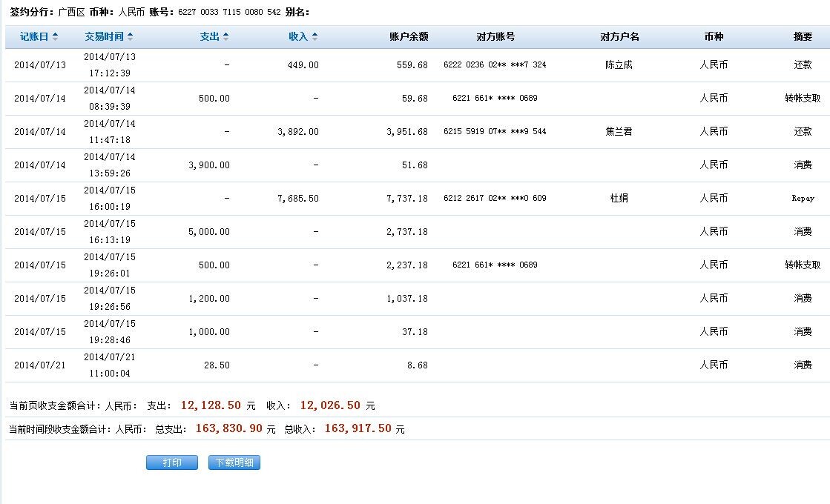This screenshot has width=830, height=504.
Task: Select the 账户余额 column header
Action: click(x=409, y=36)
